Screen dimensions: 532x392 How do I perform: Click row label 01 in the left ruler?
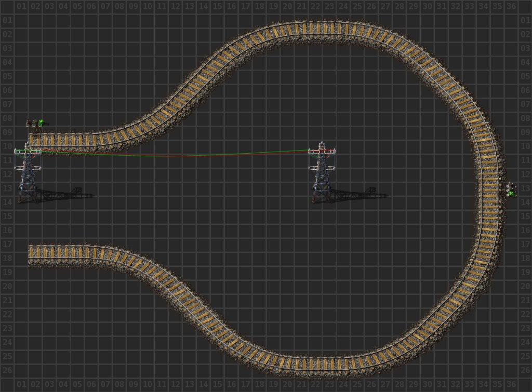7,20
